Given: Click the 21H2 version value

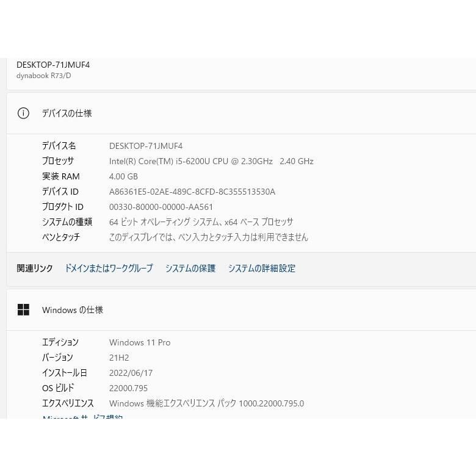Looking at the screenshot, I should [x=119, y=358].
